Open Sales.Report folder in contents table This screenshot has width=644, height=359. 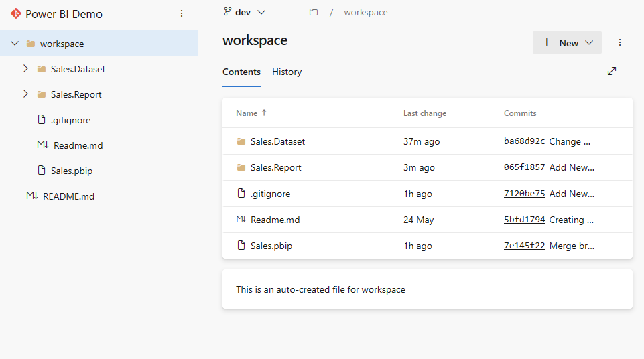click(276, 167)
